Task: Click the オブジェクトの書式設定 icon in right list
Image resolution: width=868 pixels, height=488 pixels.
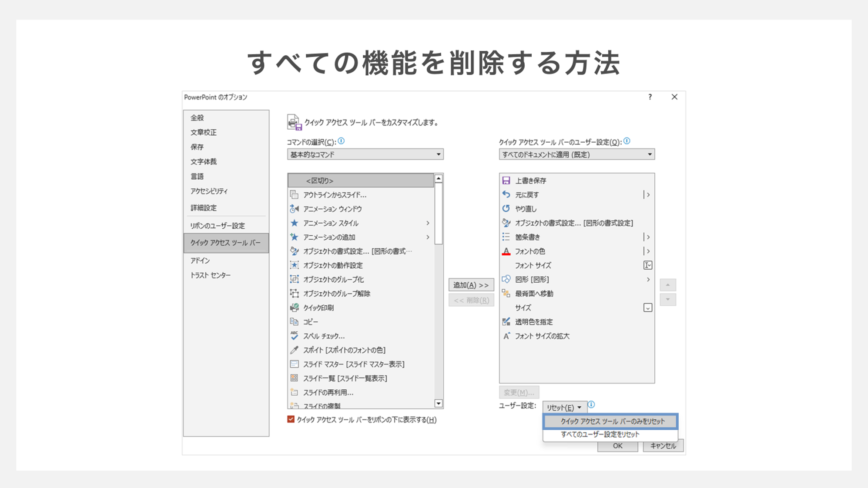Action: point(506,223)
